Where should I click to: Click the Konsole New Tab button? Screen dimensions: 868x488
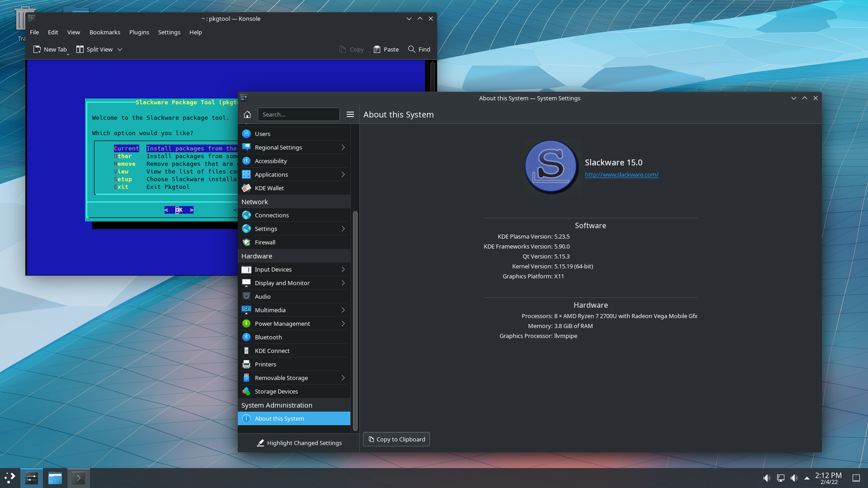(x=50, y=49)
